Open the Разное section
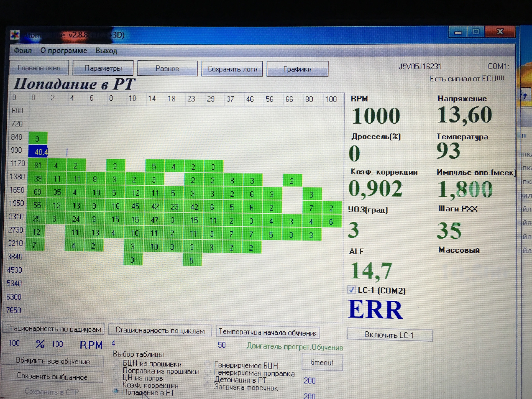 [167, 69]
